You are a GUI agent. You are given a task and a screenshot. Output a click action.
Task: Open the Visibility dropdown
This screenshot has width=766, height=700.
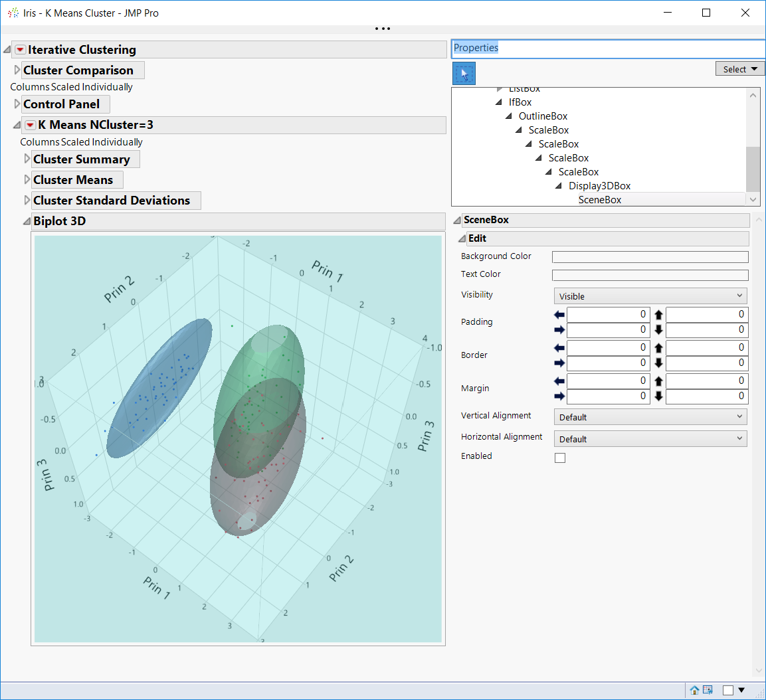(650, 296)
